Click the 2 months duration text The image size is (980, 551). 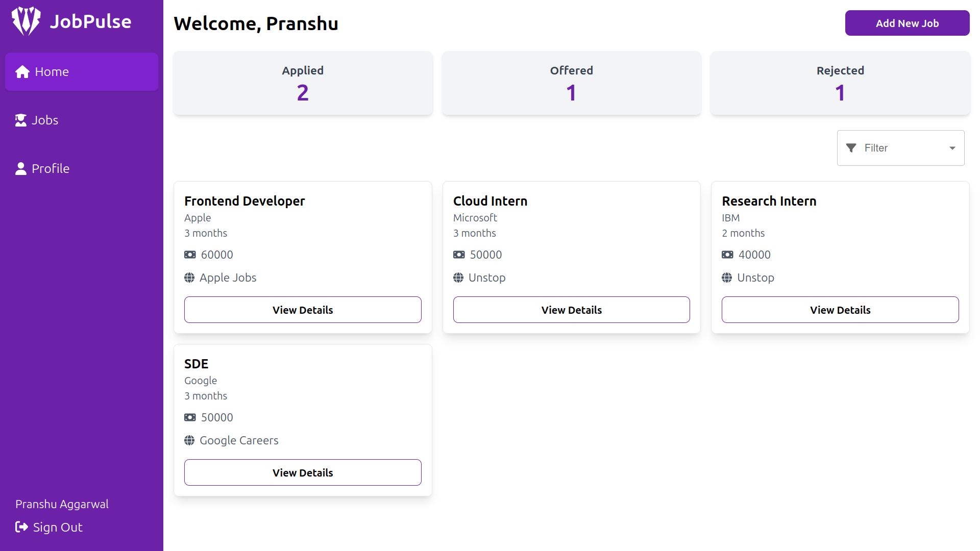[743, 233]
